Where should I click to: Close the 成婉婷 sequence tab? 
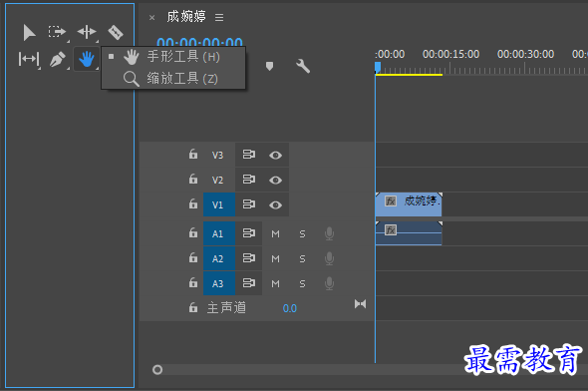click(151, 17)
